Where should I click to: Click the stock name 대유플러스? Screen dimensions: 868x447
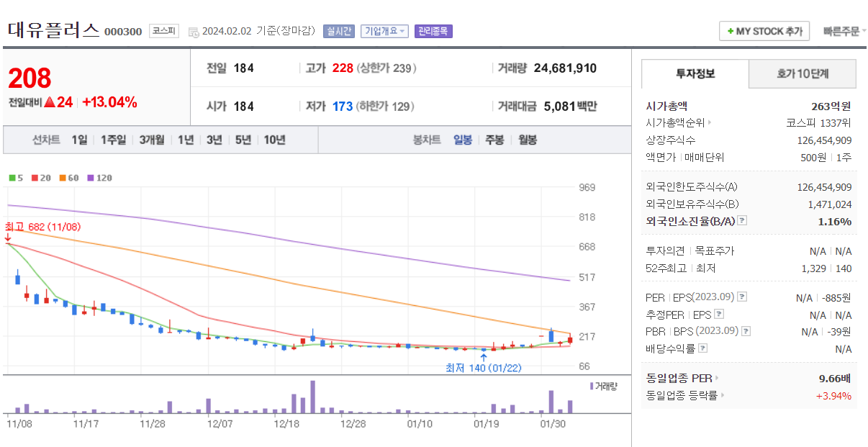tap(54, 30)
